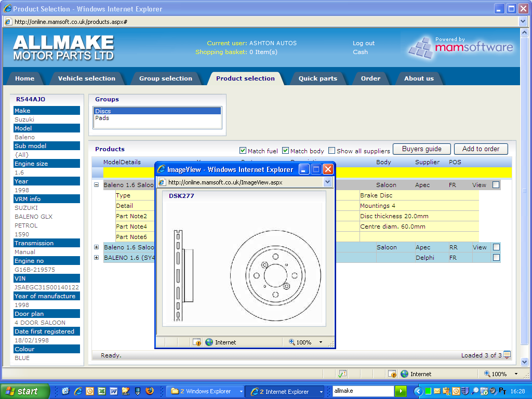Toggle the Match body checkbox

285,151
